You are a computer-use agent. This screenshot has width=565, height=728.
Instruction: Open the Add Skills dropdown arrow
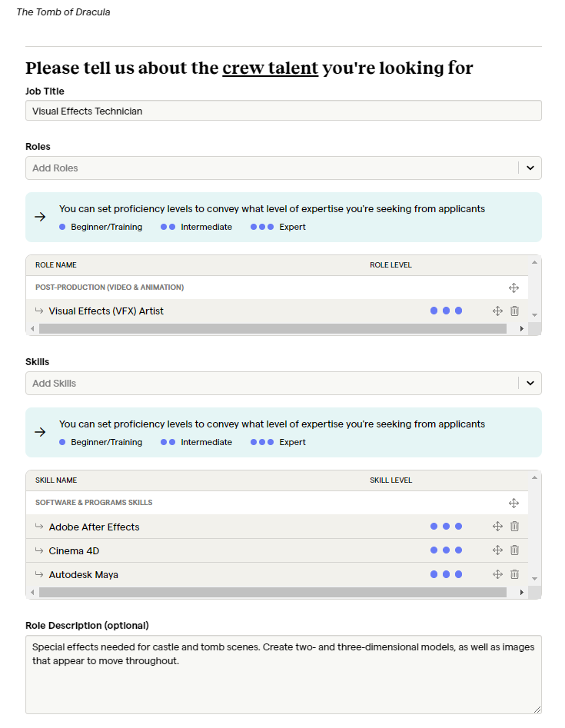[x=530, y=384]
